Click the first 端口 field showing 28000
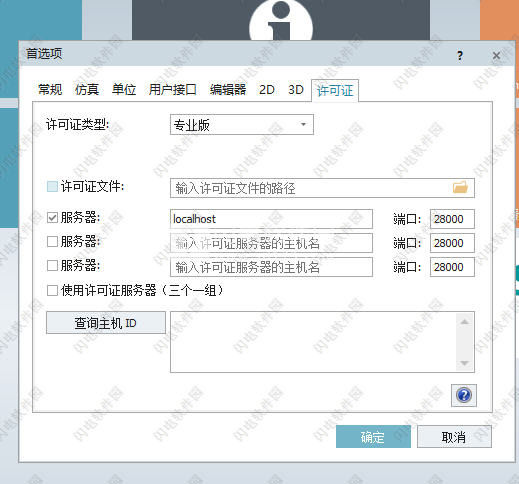Image resolution: width=519 pixels, height=484 pixels. (x=452, y=219)
